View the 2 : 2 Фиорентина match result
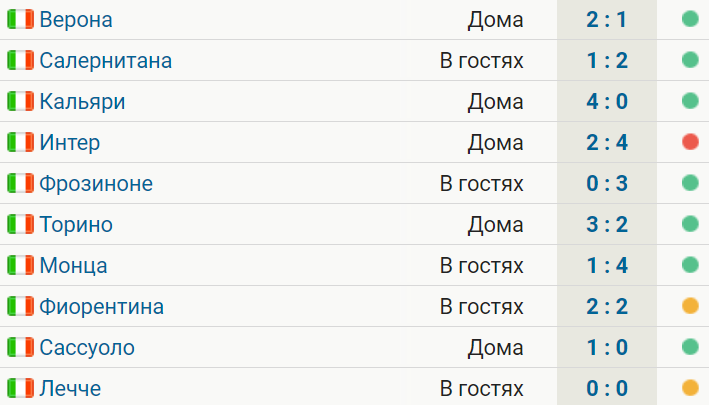 pos(607,306)
